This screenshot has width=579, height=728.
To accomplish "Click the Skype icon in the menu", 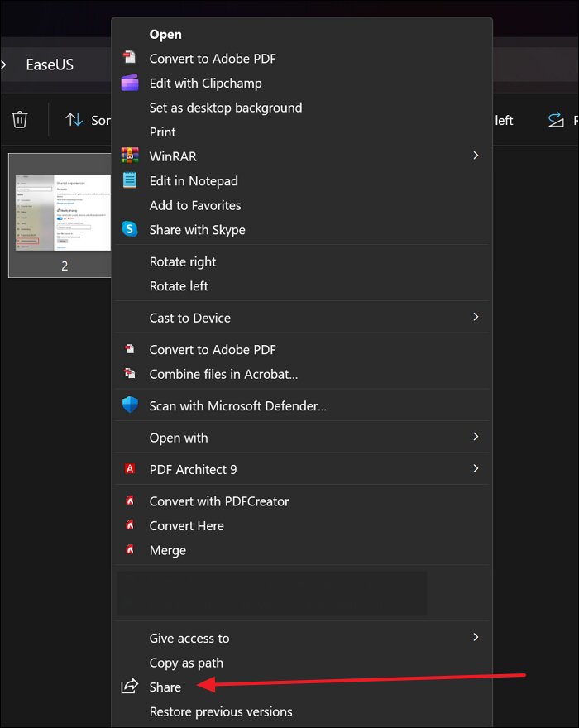I will tap(130, 229).
